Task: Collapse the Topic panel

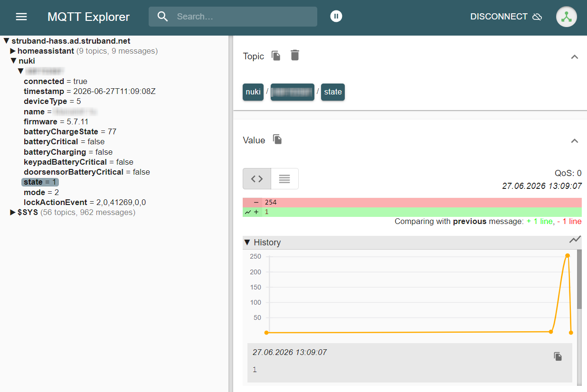Action: coord(574,56)
